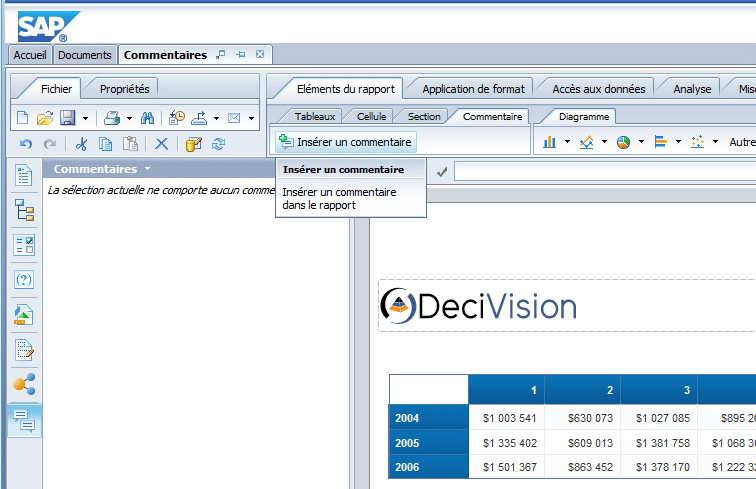Delete with the blue X icon

(x=162, y=144)
